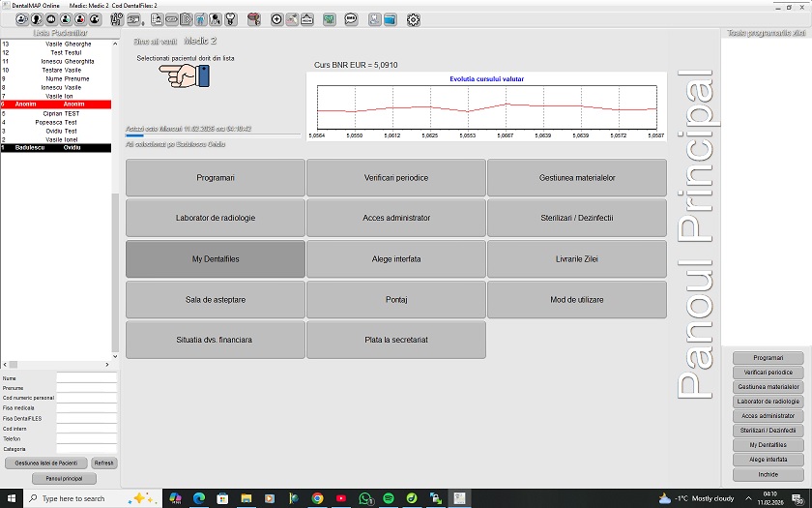Open Spotify from the taskbar
Image resolution: width=812 pixels, height=508 pixels.
(389, 498)
